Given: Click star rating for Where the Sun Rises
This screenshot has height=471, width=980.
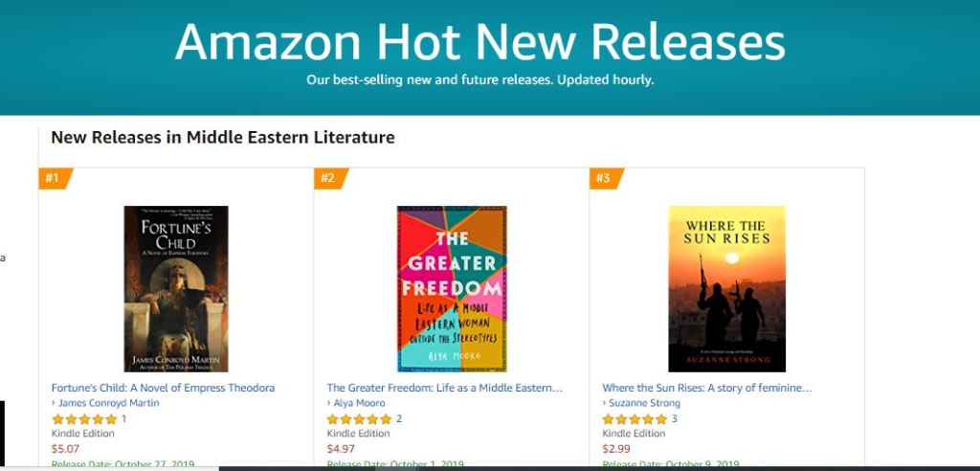Looking at the screenshot, I should tap(635, 419).
